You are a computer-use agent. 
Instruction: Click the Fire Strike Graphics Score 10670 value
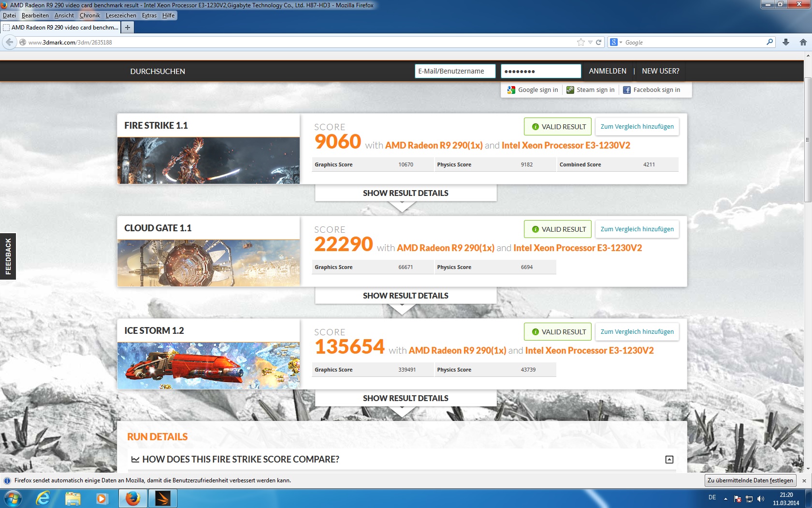406,164
